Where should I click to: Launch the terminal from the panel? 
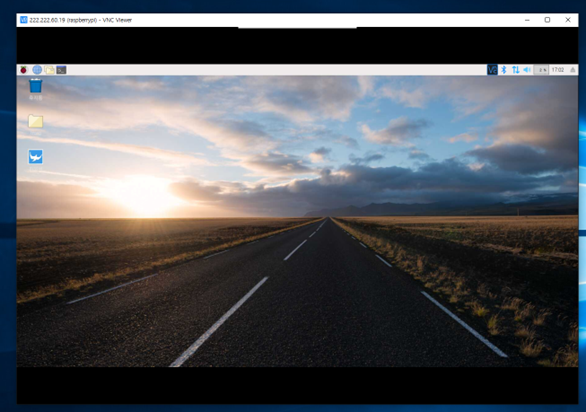coord(61,70)
